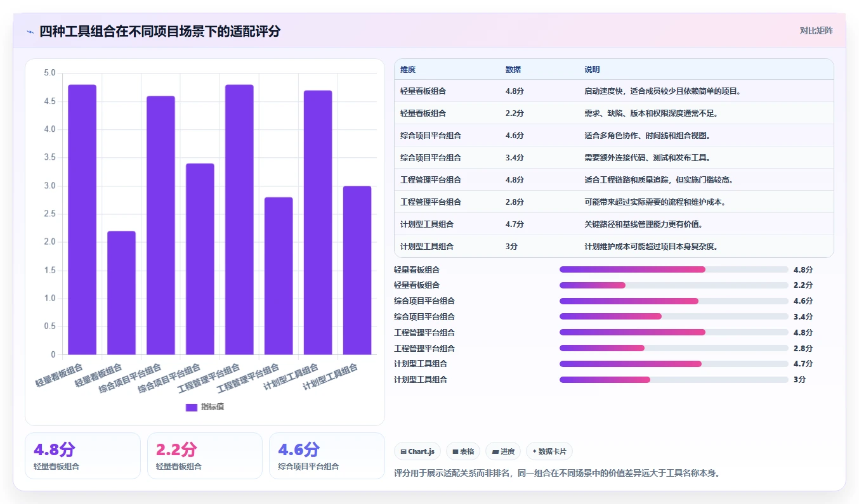The width and height of the screenshot is (859, 504).
Task: Click the 计划型工具组合 progress bar showing 3分
Action: click(x=674, y=380)
